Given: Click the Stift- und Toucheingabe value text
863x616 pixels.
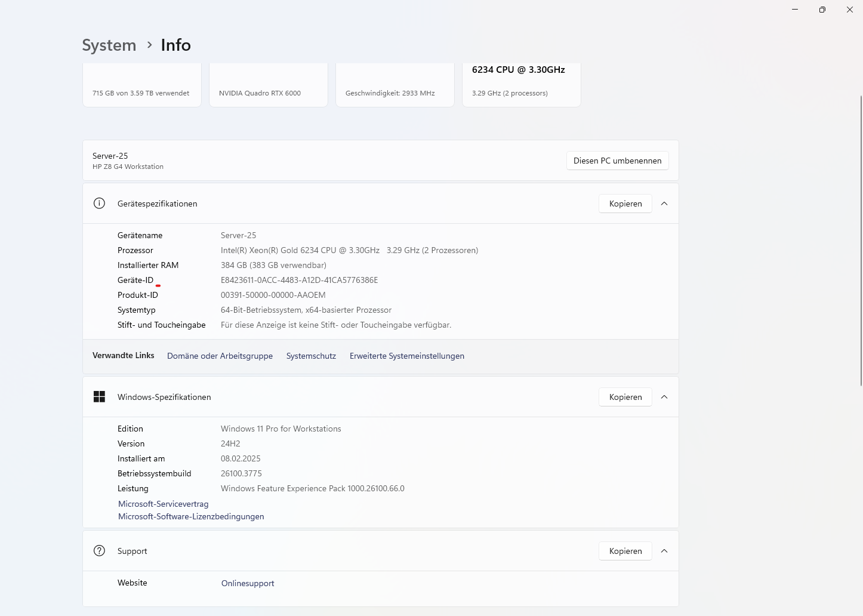Looking at the screenshot, I should [336, 325].
